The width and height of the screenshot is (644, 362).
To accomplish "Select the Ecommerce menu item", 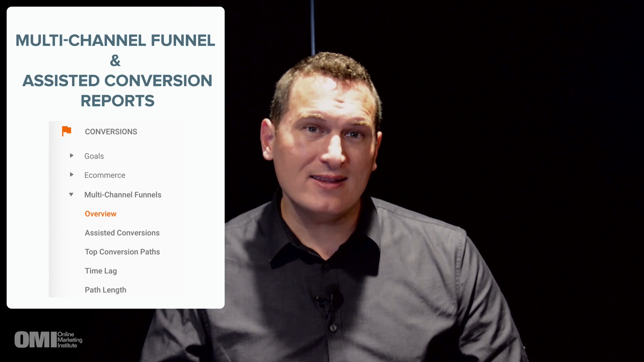I will (x=105, y=175).
